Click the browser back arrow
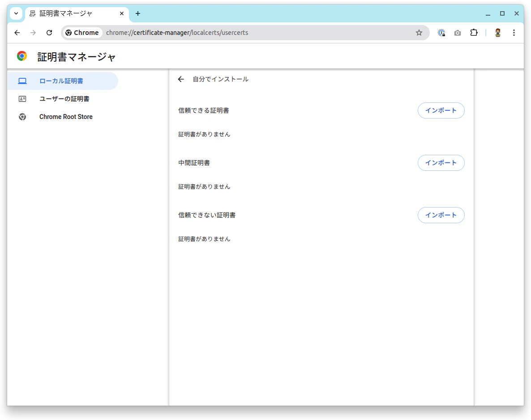The height and width of the screenshot is (420, 531). [x=17, y=33]
